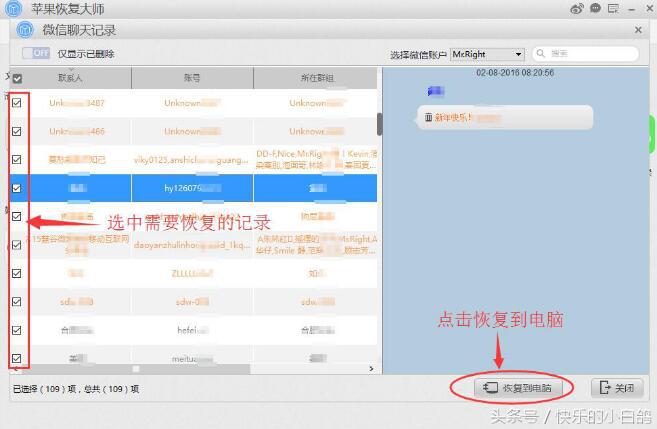Uncheck the meitua row checkbox

[x=17, y=358]
